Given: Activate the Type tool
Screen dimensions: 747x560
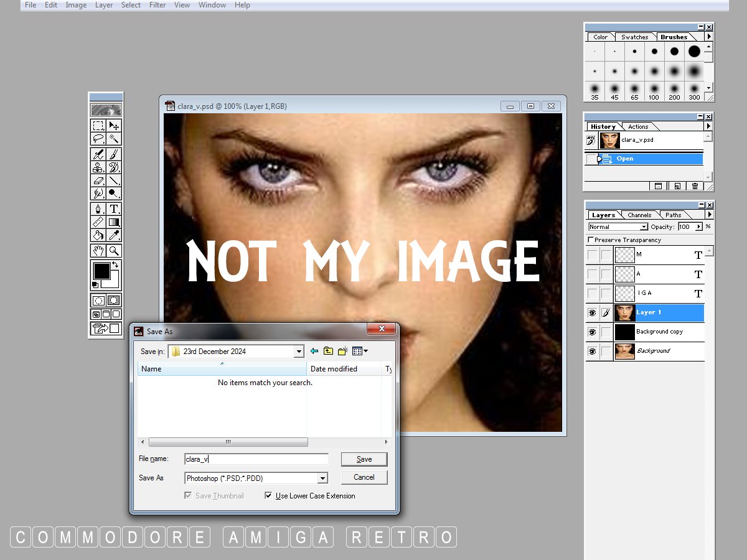Looking at the screenshot, I should 114,208.
